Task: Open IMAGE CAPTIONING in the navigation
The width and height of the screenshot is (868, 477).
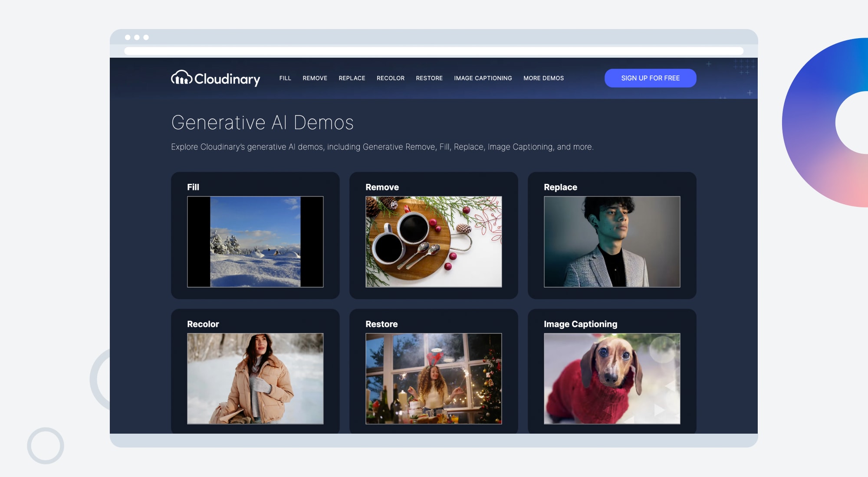Action: click(483, 78)
